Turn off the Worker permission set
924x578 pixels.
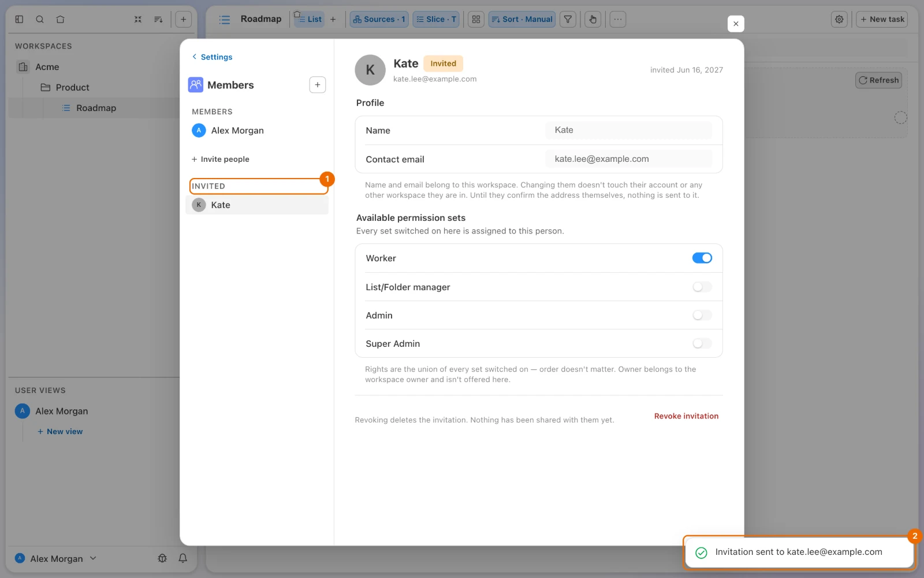tap(702, 258)
